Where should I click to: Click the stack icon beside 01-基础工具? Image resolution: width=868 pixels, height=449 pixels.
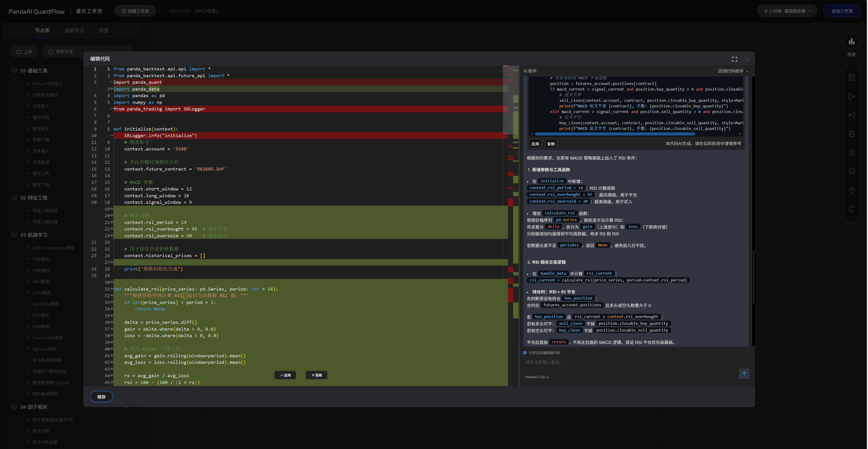point(14,70)
